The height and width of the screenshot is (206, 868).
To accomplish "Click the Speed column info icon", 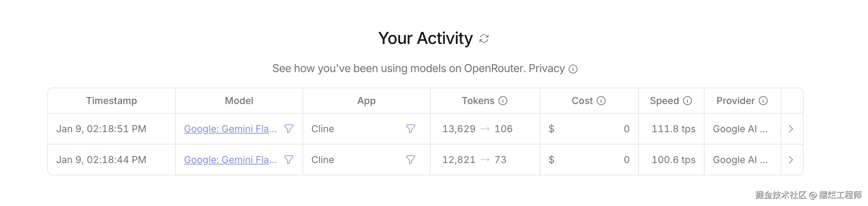I will pyautogui.click(x=687, y=101).
